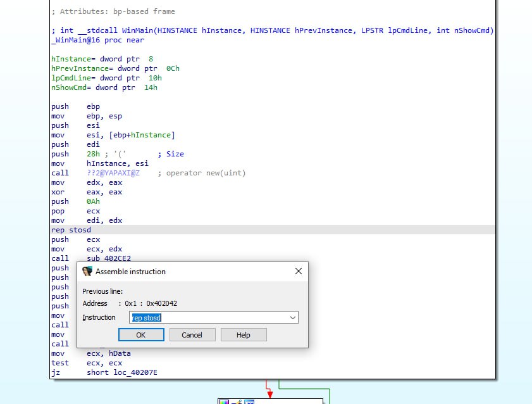532x404 pixels.
Task: Select the 'mov ecx, edx' instruction
Action: tap(87, 249)
